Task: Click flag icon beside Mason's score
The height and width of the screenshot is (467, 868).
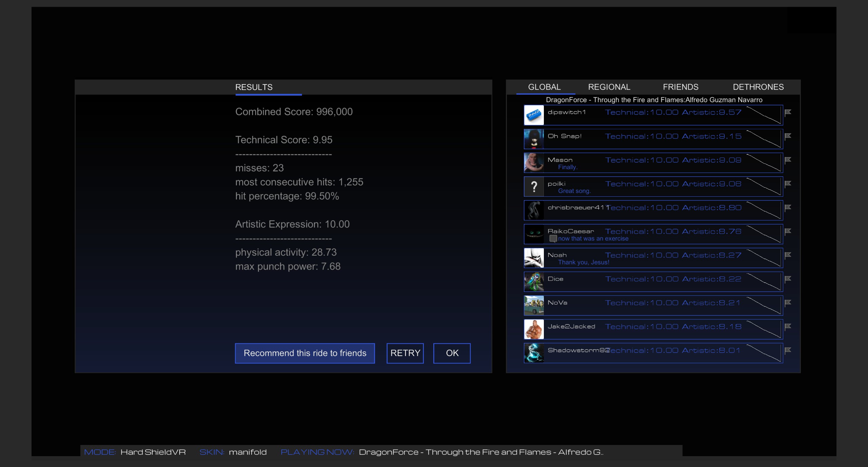Action: pyautogui.click(x=788, y=160)
